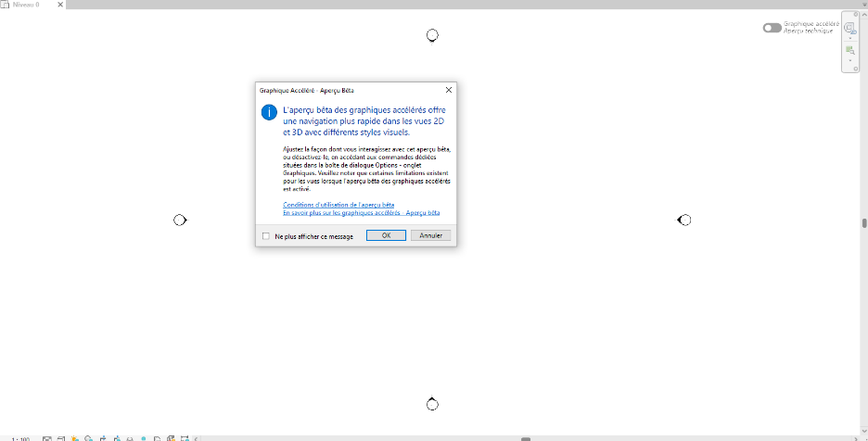Click the Annuler button

coord(430,235)
